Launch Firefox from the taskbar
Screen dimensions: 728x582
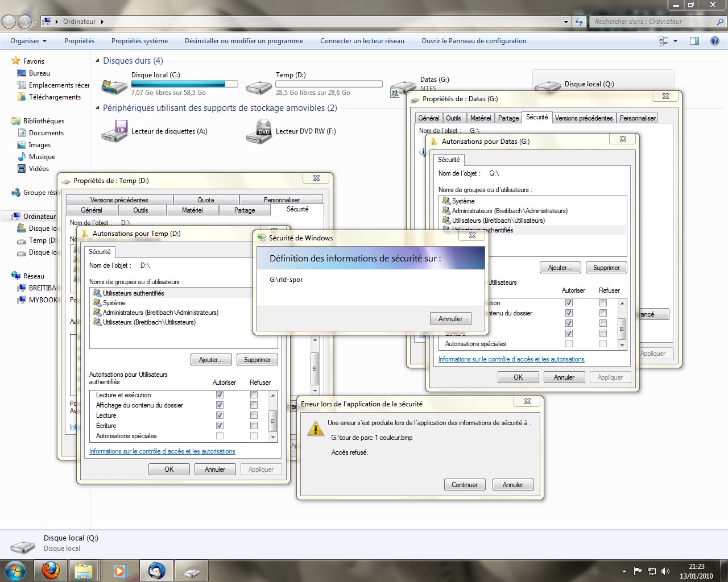pyautogui.click(x=51, y=570)
